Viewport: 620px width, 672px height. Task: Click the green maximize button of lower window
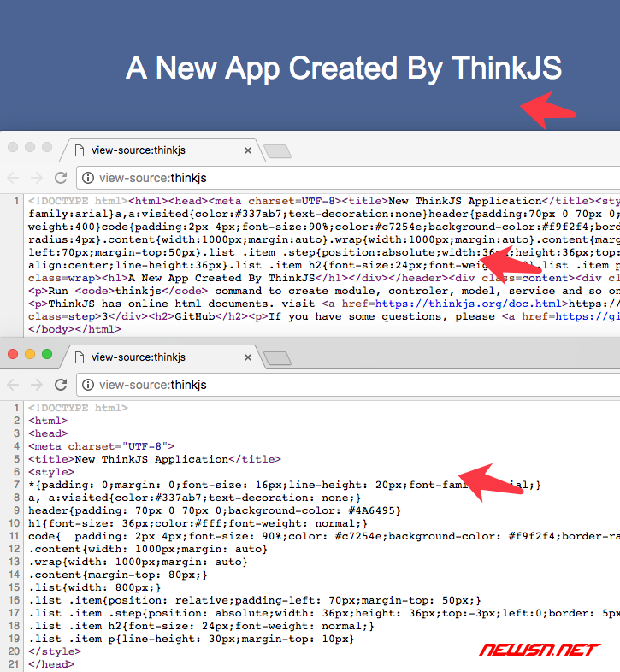pos(47,354)
